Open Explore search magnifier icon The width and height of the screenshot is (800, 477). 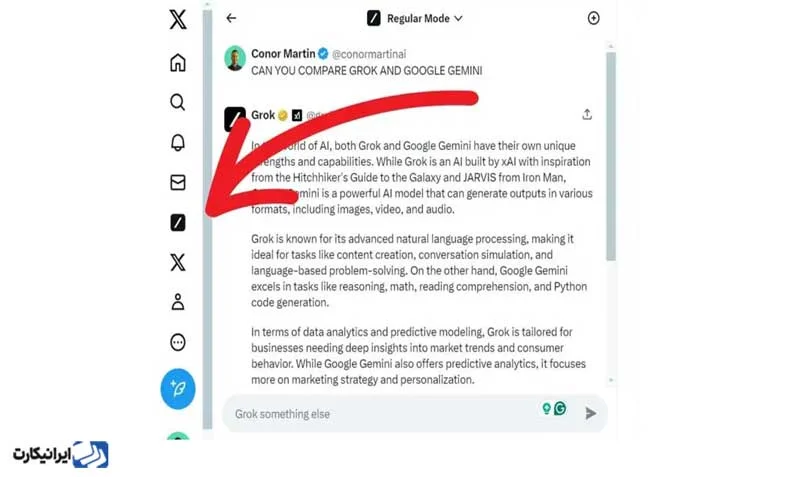coord(177,102)
